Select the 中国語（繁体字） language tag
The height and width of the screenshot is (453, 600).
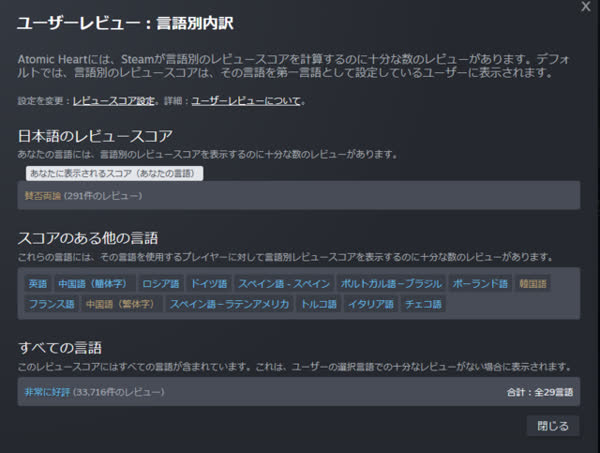(x=122, y=305)
